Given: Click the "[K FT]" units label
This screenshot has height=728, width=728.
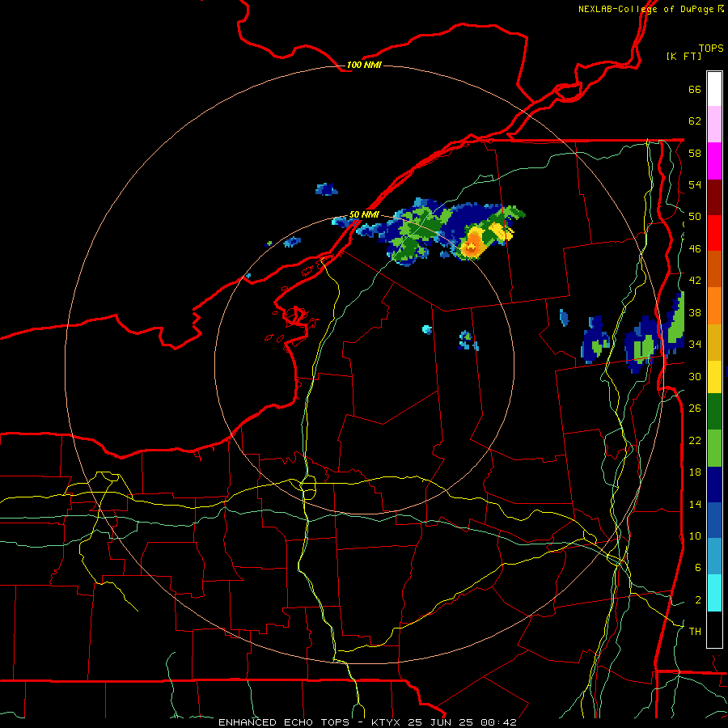Looking at the screenshot, I should coord(684,56).
